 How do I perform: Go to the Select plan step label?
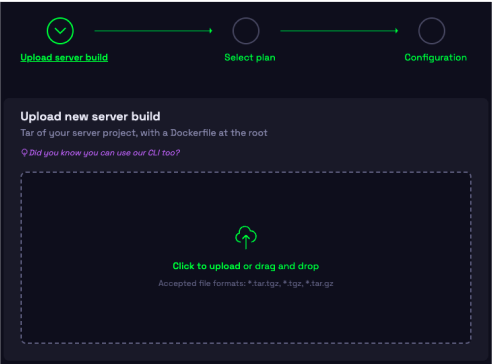click(x=250, y=57)
